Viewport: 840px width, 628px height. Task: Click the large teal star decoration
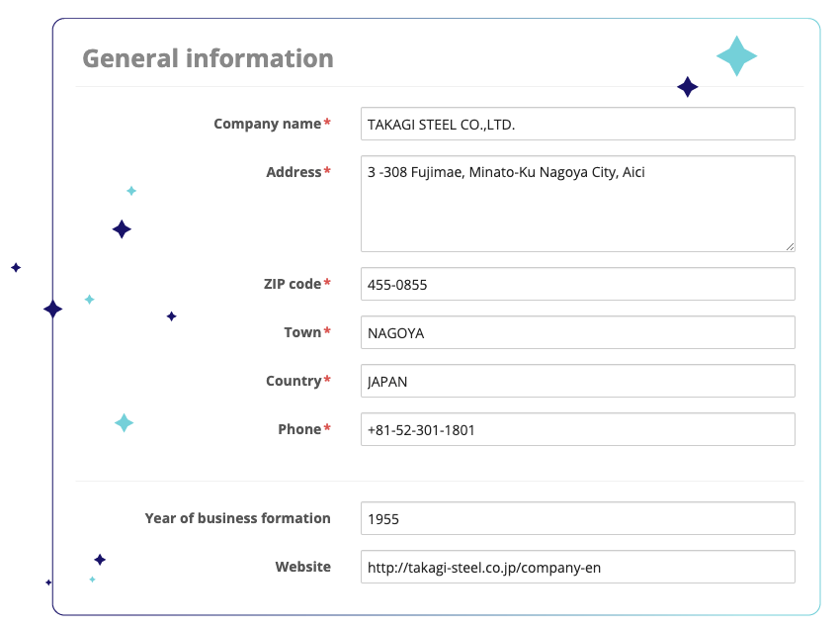click(736, 56)
